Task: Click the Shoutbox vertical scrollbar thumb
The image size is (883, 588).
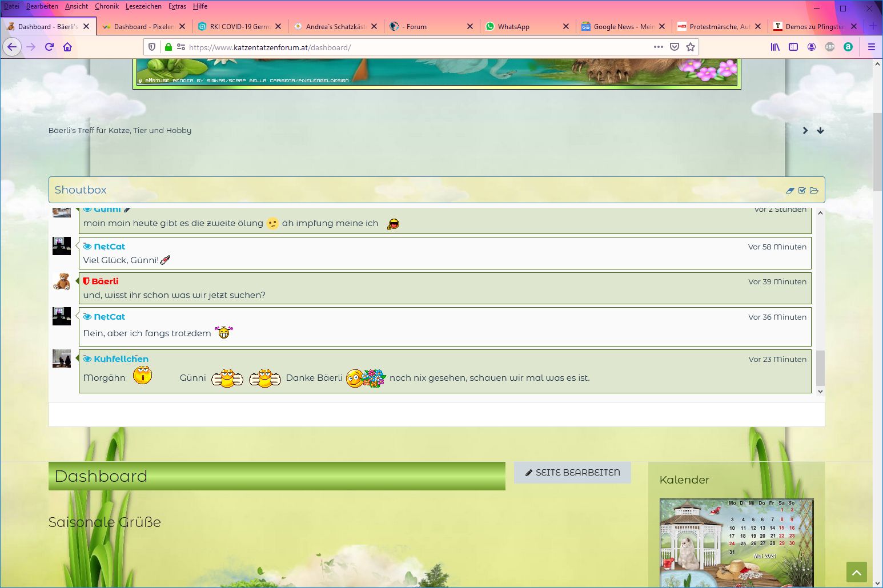Action: [x=820, y=368]
